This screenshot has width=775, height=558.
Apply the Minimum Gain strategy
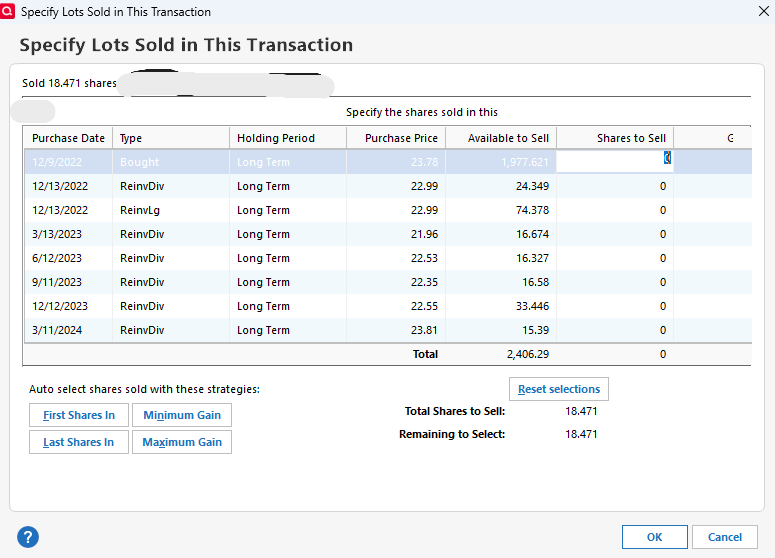click(x=182, y=415)
